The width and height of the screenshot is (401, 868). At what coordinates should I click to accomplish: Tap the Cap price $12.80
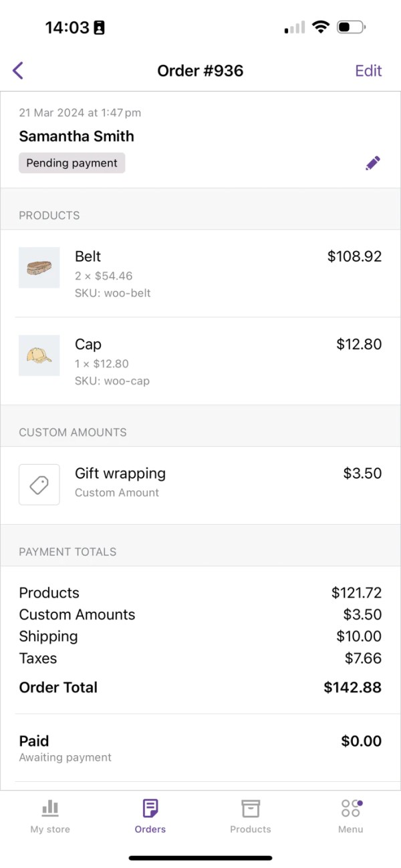tap(359, 345)
